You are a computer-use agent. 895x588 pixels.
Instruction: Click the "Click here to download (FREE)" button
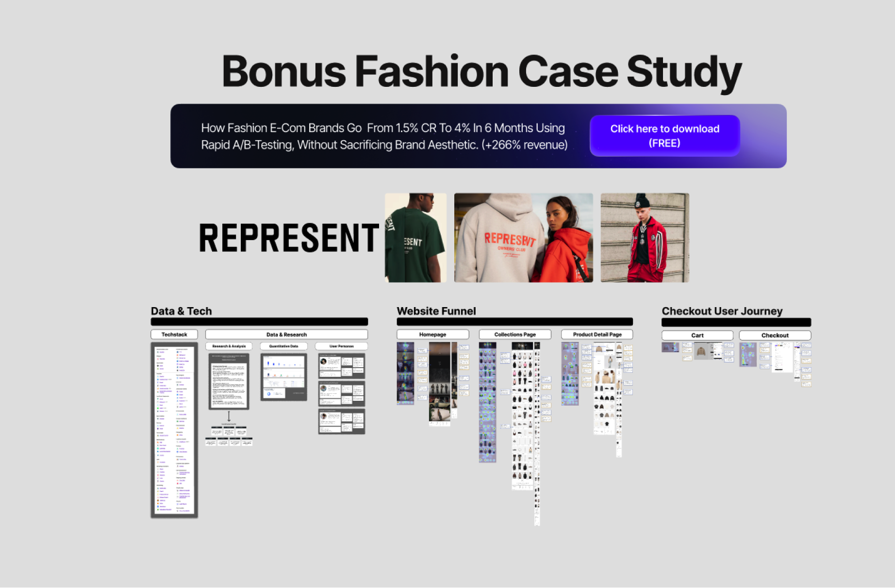pos(664,136)
